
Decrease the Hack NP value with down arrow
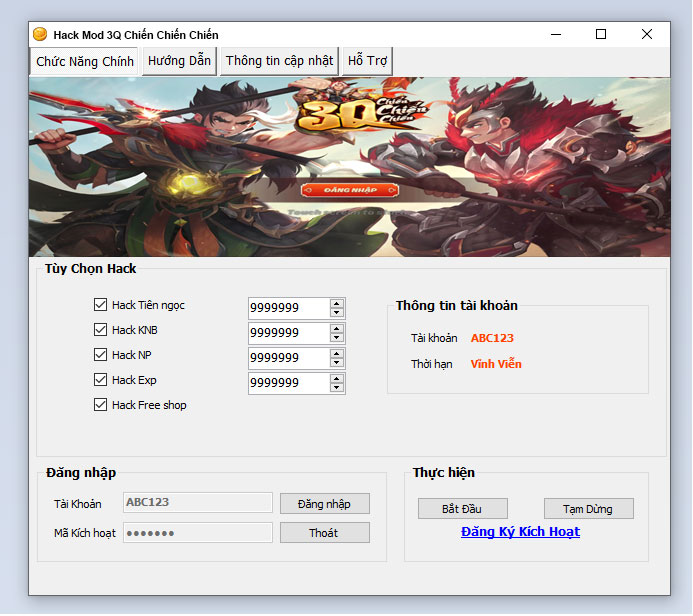tap(337, 362)
